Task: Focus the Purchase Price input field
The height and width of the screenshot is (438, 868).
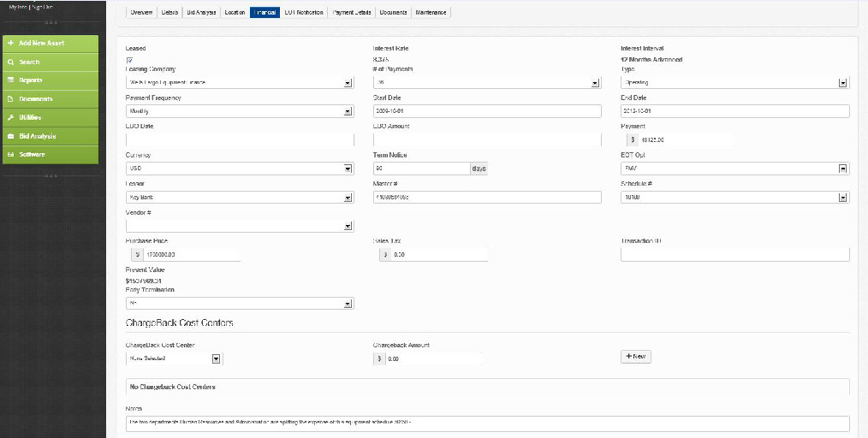Action: tap(192, 254)
